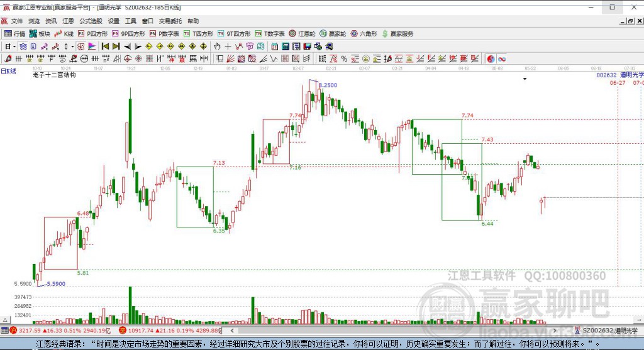Open the P四方形 tool
Screen dimensions: 644x350
pyautogui.click(x=93, y=34)
